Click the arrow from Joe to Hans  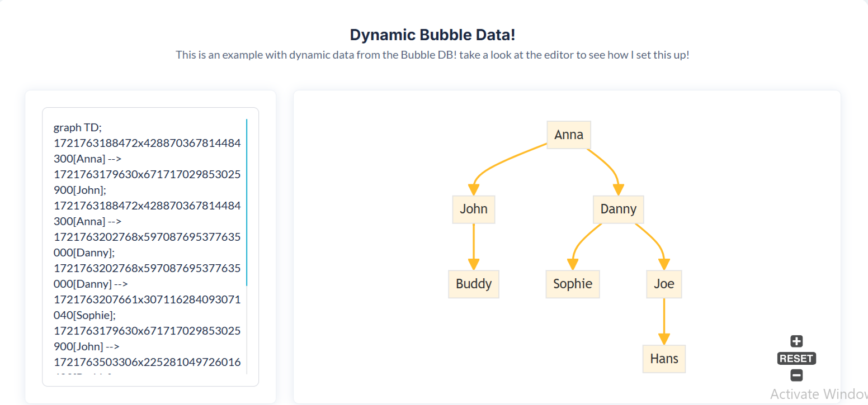click(x=664, y=321)
